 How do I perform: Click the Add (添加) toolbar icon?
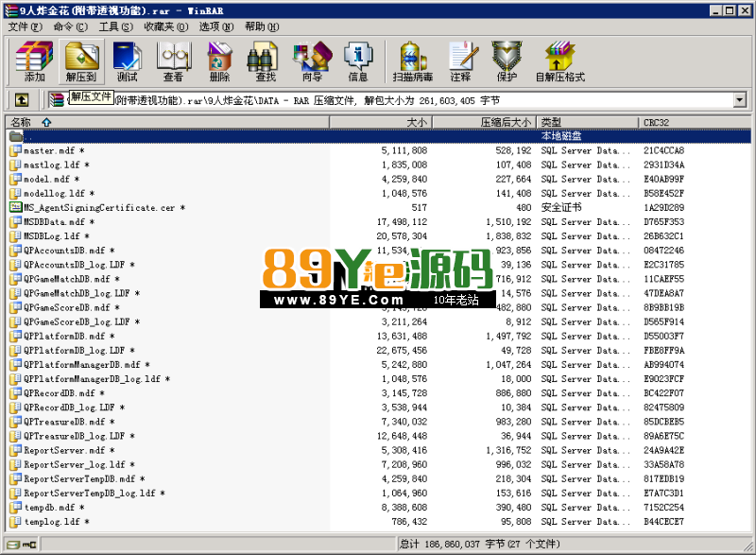coord(34,61)
